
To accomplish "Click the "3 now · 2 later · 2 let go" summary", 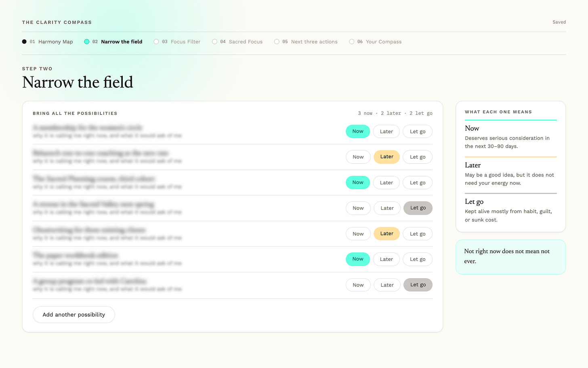I will [395, 114].
